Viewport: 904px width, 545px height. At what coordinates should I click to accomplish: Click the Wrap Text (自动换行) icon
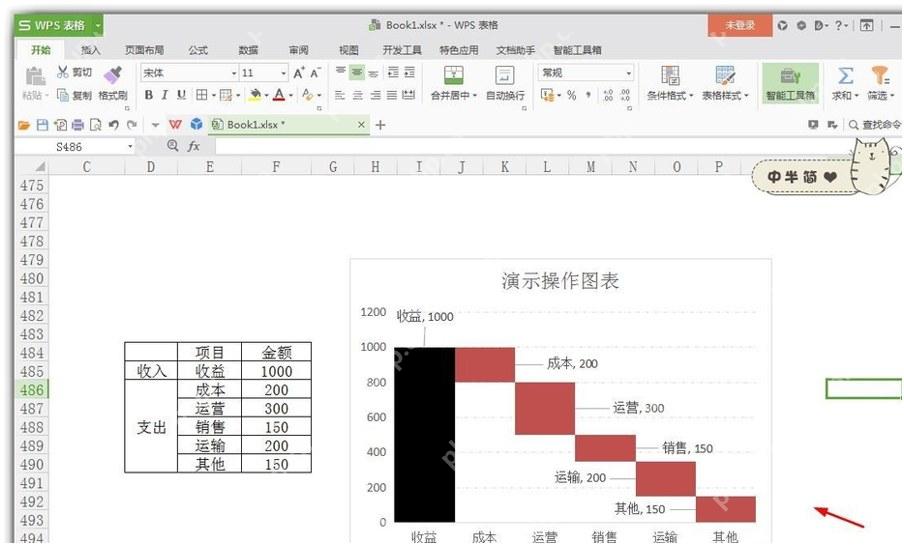point(505,75)
